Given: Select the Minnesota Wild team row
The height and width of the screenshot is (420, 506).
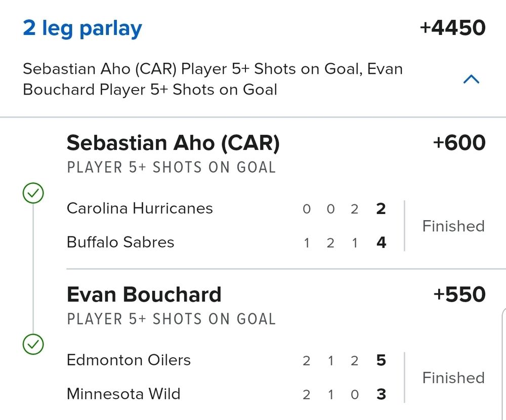Looking at the screenshot, I should pyautogui.click(x=123, y=394).
